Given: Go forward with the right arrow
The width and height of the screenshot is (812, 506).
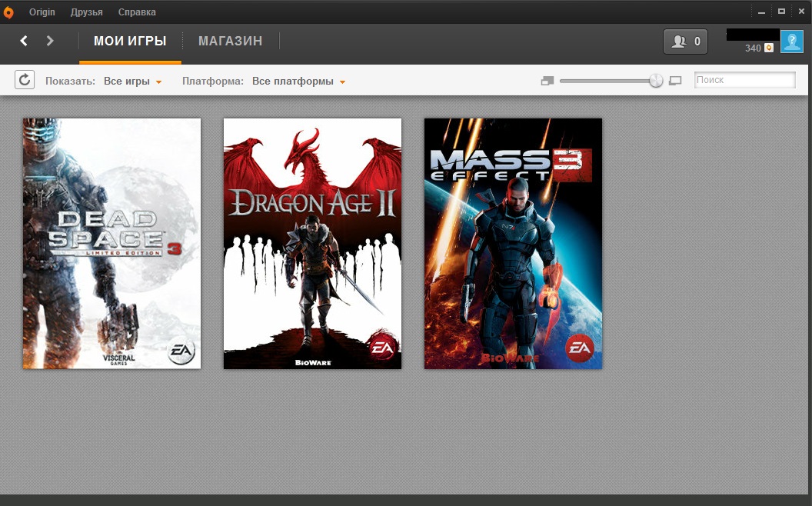Looking at the screenshot, I should pos(50,41).
